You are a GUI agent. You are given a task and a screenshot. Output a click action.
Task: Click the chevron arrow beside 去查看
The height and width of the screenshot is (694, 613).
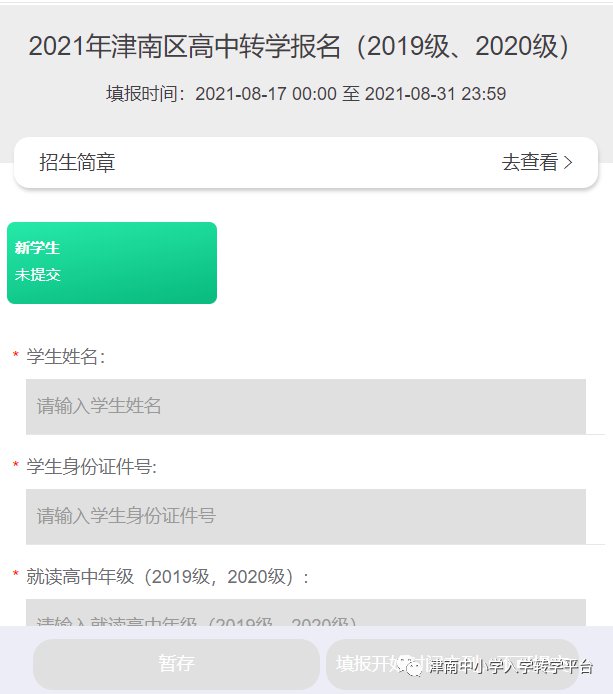point(569,163)
